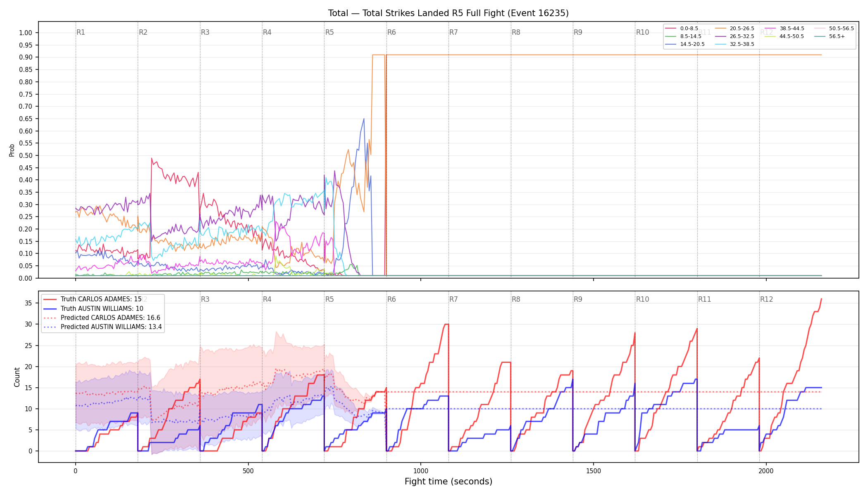Click the R8 label in the probability chart
The image size is (868, 496).
(516, 32)
